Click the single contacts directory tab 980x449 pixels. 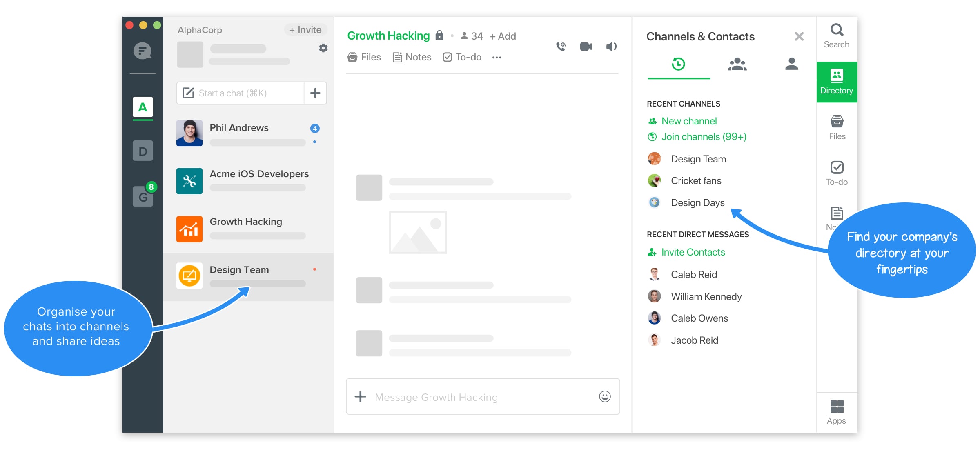point(790,65)
